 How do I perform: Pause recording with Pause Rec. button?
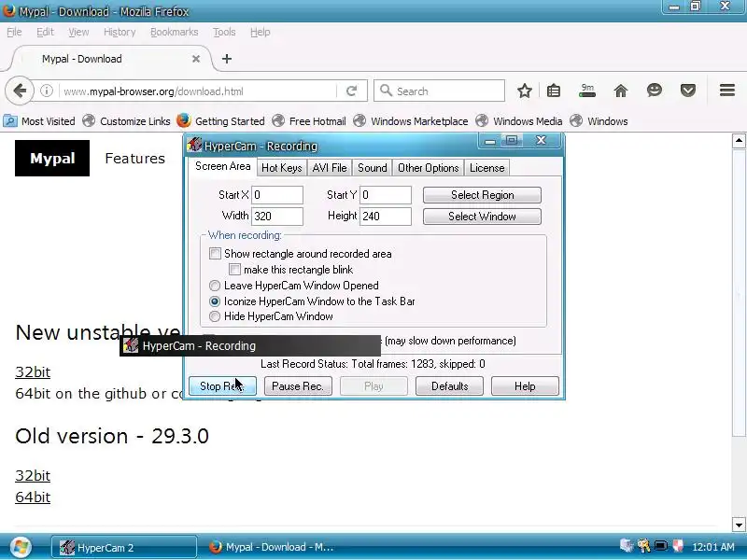298,385
